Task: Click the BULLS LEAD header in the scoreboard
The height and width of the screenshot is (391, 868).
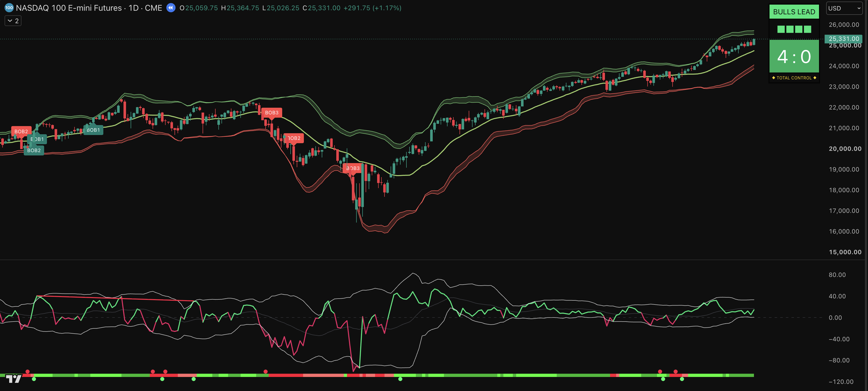Action: (x=794, y=12)
